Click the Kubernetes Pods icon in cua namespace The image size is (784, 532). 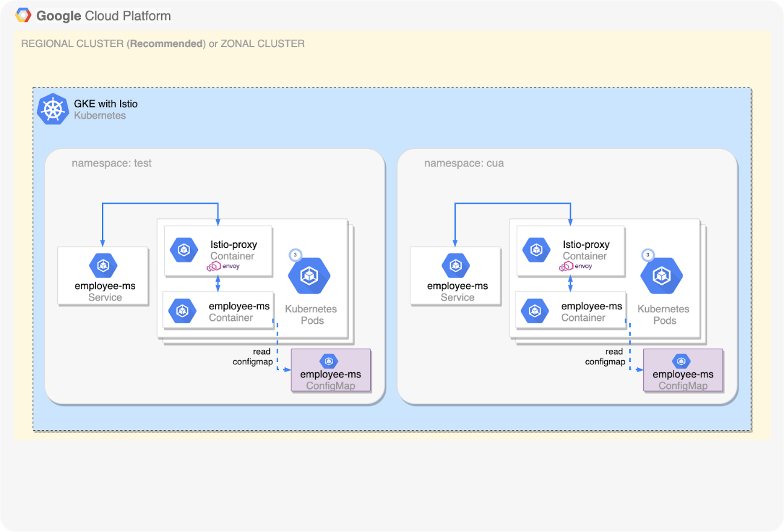click(x=663, y=276)
